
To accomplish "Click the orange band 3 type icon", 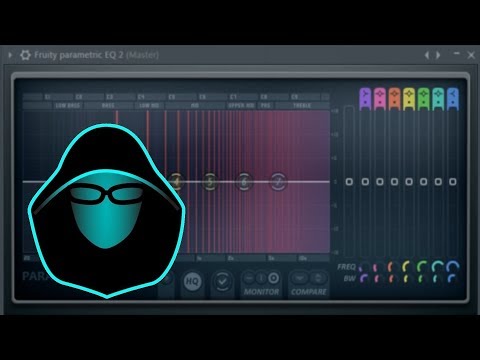I will [394, 99].
